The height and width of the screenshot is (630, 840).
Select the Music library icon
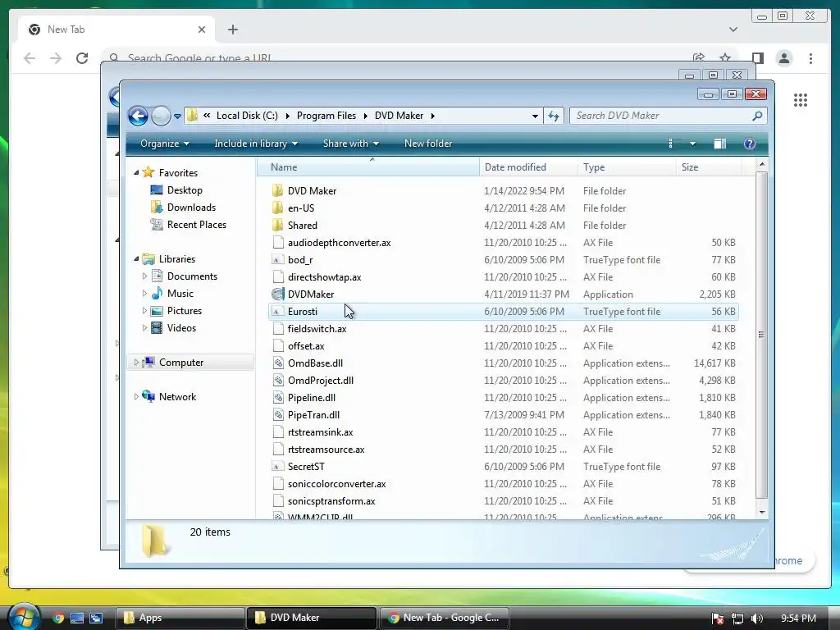click(x=157, y=293)
